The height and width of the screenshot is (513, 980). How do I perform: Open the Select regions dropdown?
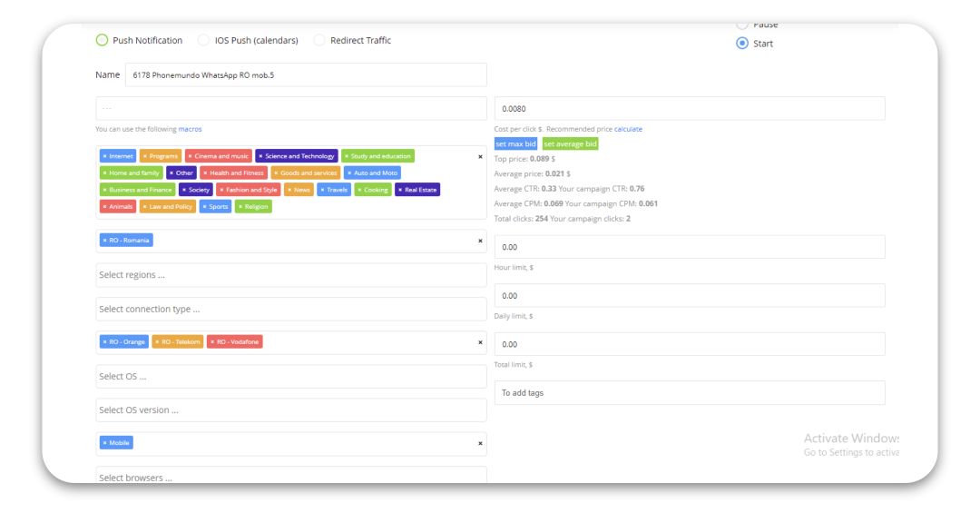290,275
